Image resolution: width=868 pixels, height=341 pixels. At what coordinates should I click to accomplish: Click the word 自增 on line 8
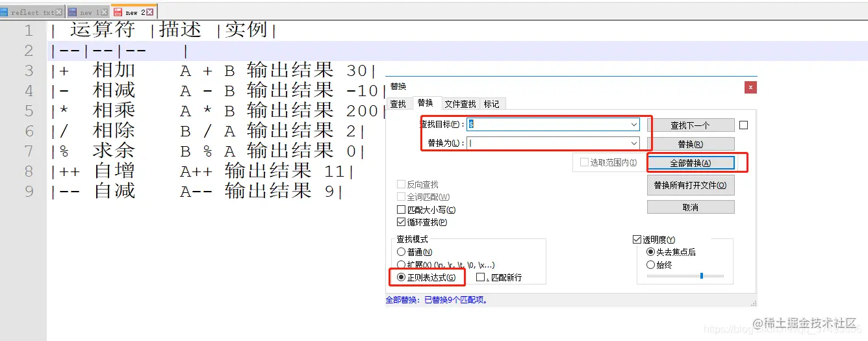coord(114,171)
